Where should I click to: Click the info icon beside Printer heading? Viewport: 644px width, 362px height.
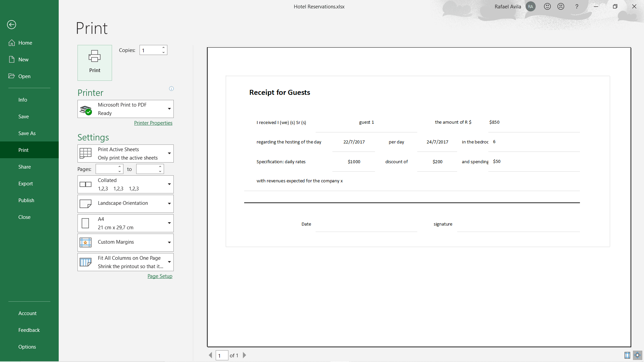tap(171, 88)
